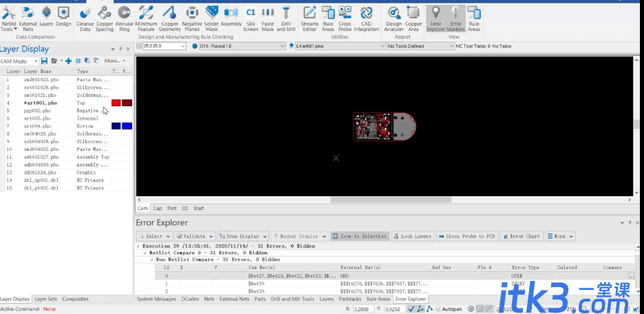The width and height of the screenshot is (644, 314).
Task: Run Solder Mask check
Action: [211, 19]
